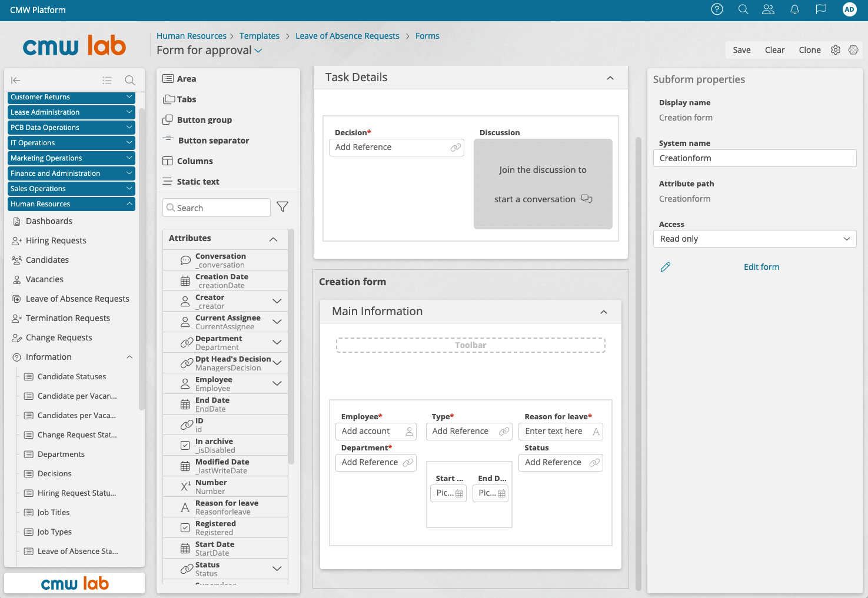Open the help question mark icon

(x=717, y=9)
